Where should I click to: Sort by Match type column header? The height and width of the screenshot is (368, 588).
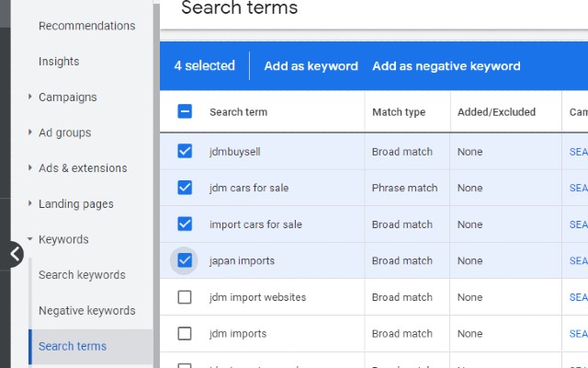[399, 112]
